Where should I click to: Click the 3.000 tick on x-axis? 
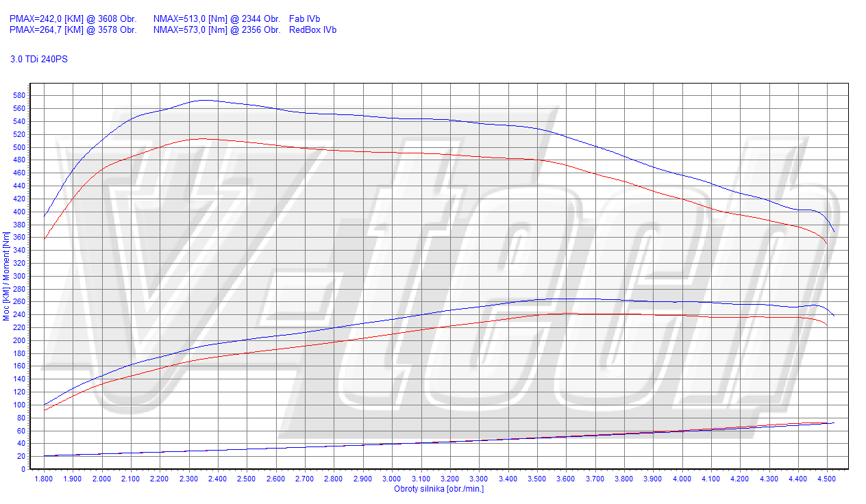click(392, 479)
